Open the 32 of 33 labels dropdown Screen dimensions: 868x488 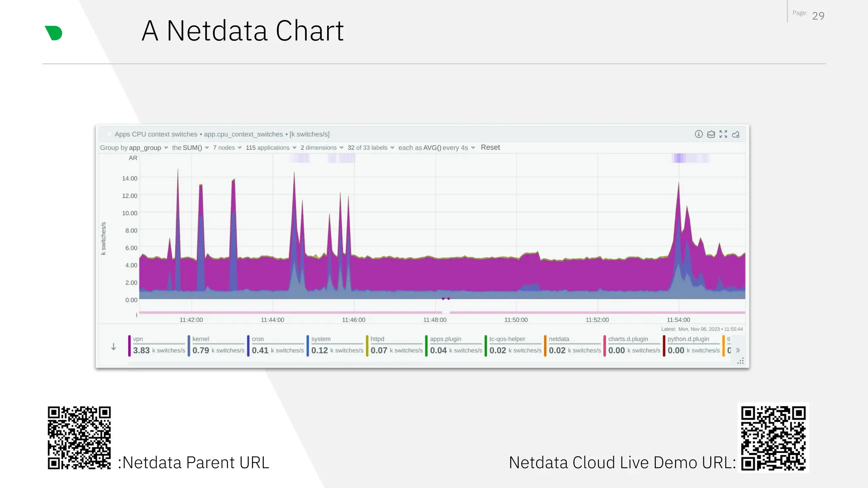(371, 148)
